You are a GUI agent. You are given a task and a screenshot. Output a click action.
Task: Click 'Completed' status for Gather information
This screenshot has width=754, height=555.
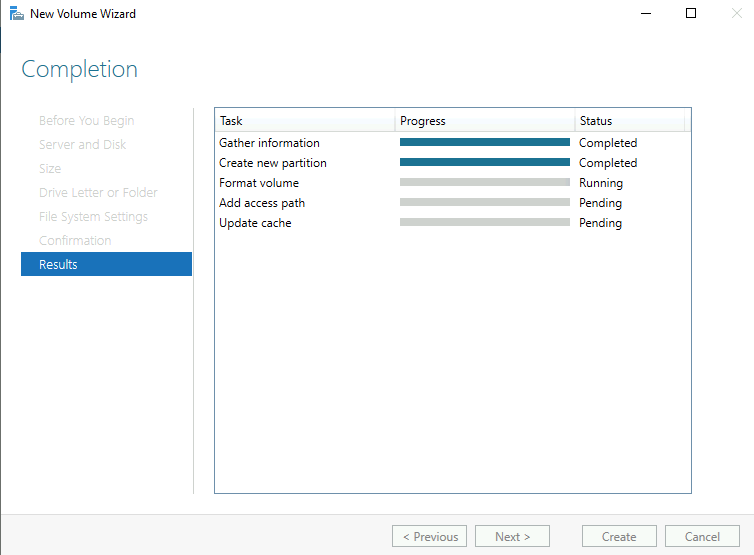tap(608, 143)
